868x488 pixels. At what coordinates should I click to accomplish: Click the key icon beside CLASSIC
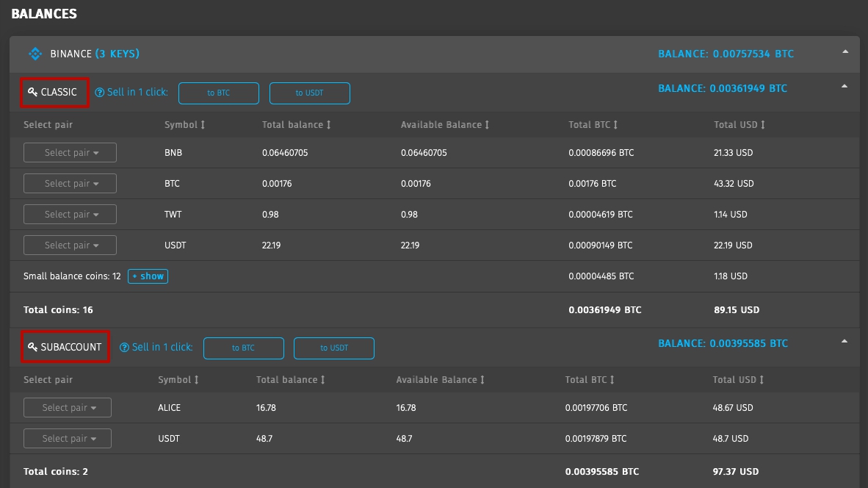(32, 92)
